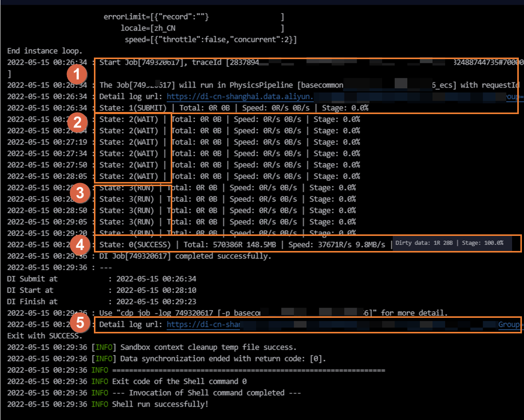Click the locale=[zh_CN line

(x=202, y=28)
